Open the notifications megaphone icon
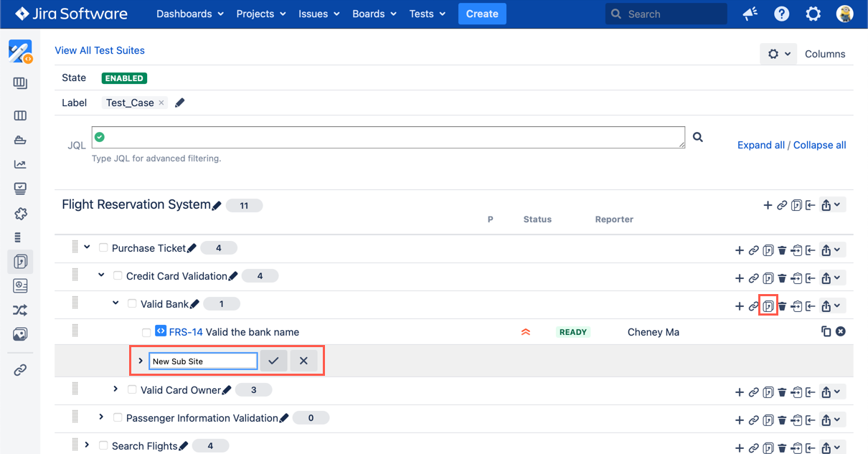 (x=750, y=14)
